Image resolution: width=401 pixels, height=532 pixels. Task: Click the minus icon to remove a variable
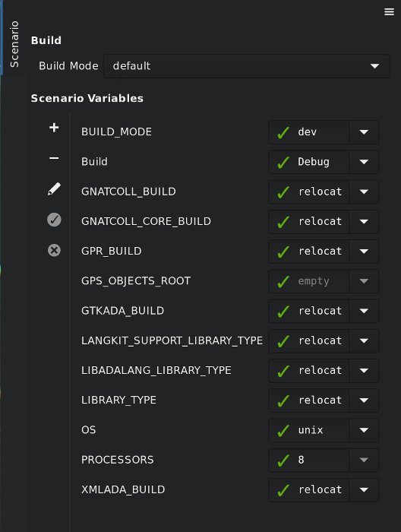[54, 158]
